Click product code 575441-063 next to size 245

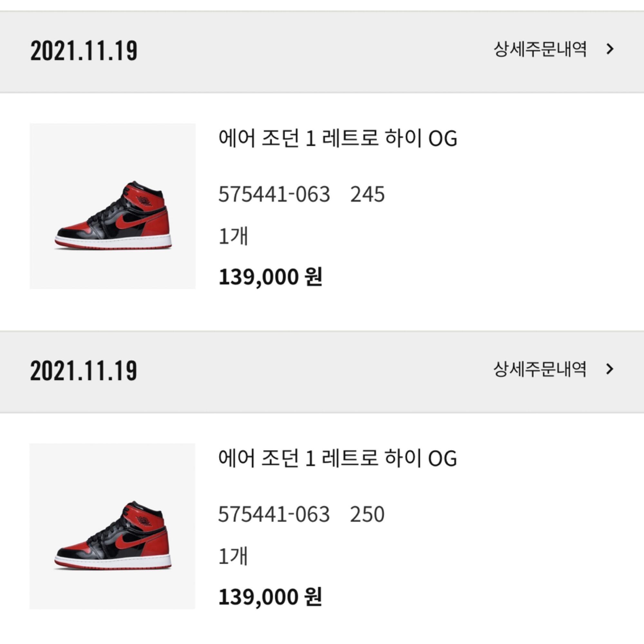(x=274, y=194)
